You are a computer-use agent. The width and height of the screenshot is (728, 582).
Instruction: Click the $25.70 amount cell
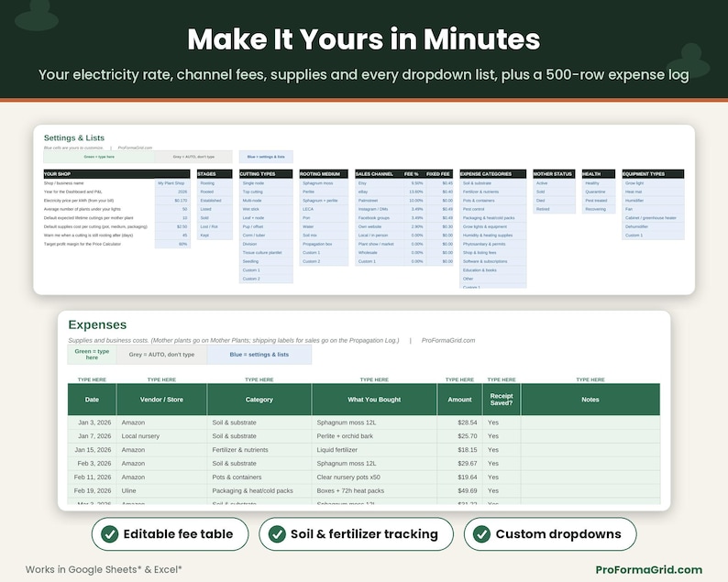point(459,435)
